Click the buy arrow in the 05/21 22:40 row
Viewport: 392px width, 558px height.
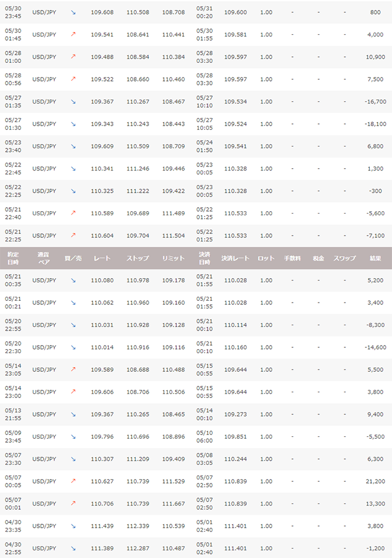click(x=73, y=213)
